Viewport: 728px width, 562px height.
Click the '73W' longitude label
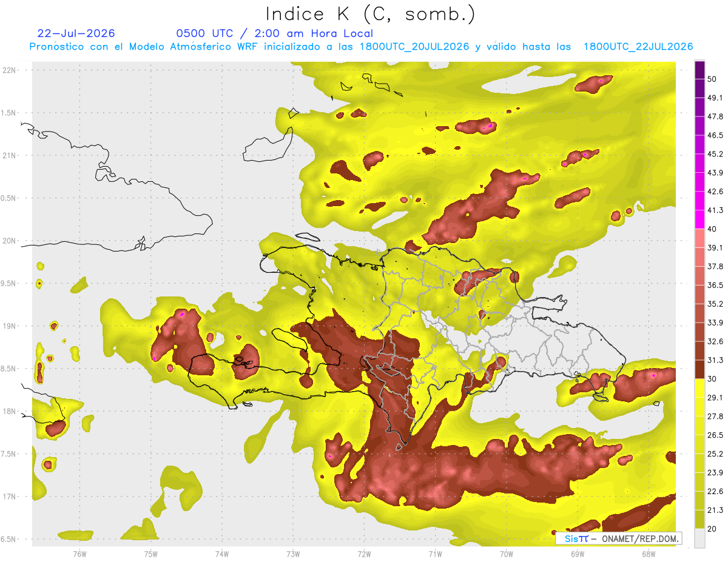[293, 554]
